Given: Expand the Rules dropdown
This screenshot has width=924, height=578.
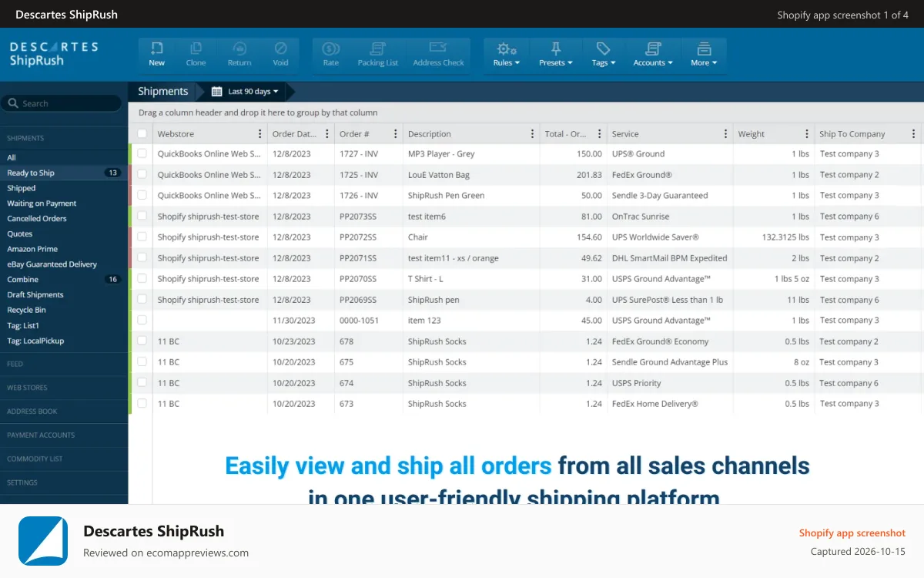Looking at the screenshot, I should 506,55.
